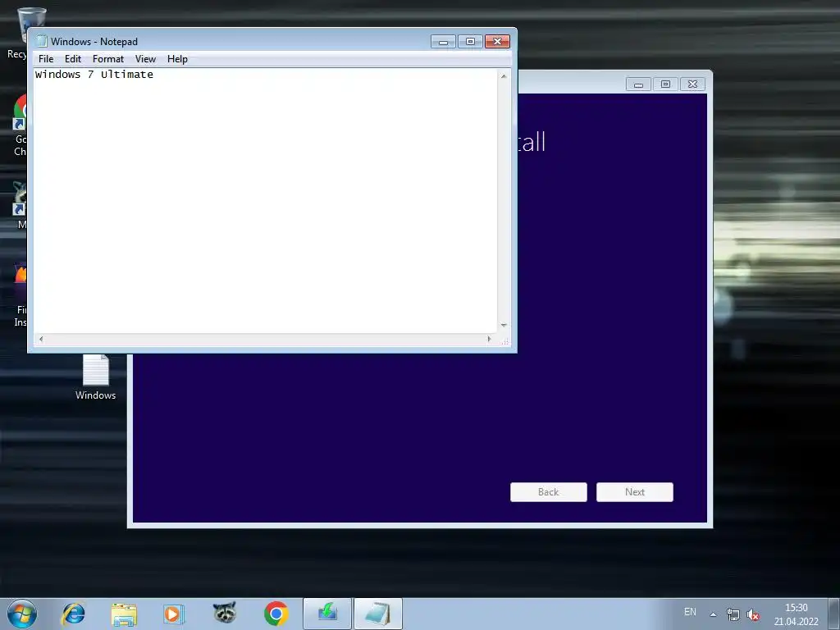Click the Show desktop button

coord(834,614)
